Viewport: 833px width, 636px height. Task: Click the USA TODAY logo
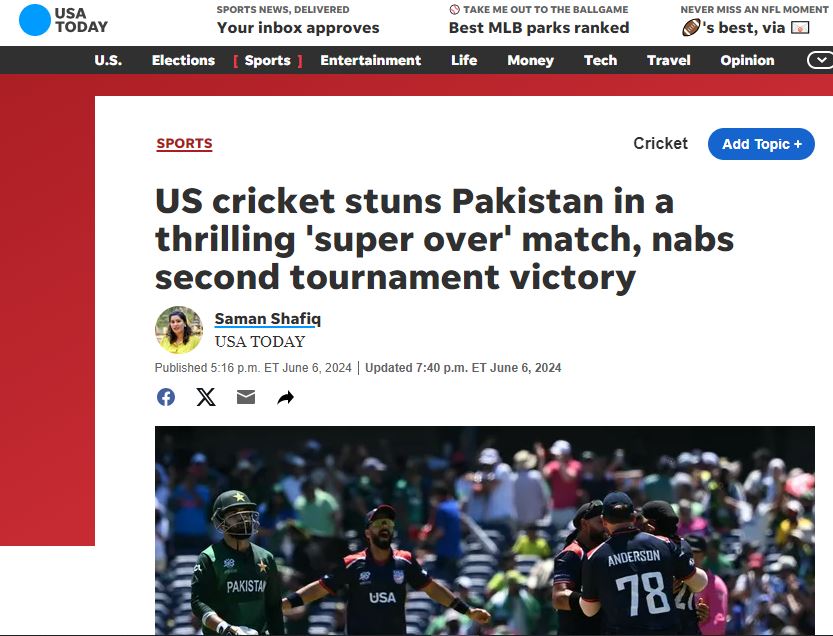coord(63,20)
